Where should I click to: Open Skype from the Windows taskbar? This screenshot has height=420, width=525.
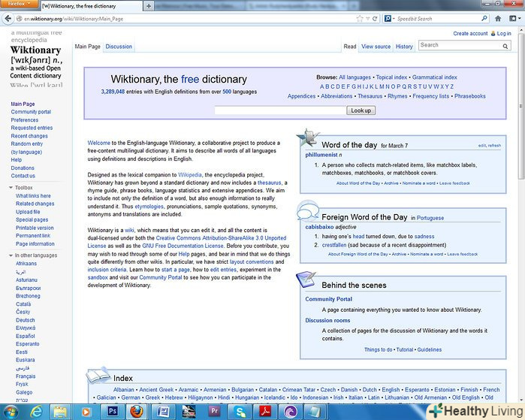(238, 411)
